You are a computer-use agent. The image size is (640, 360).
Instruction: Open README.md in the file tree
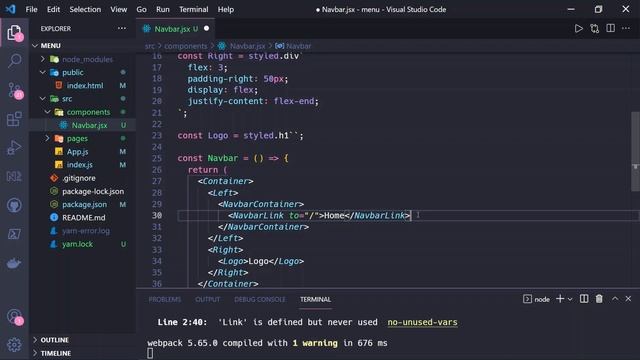(83, 218)
